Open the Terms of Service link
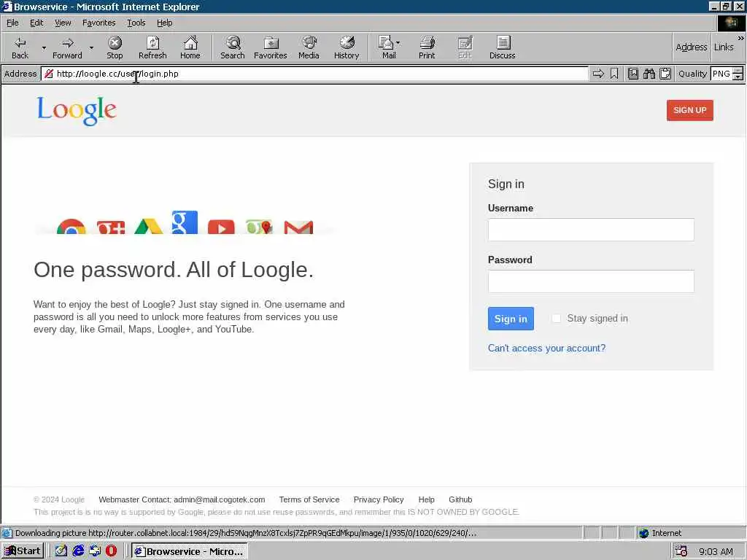This screenshot has height=560, width=747. (x=309, y=499)
